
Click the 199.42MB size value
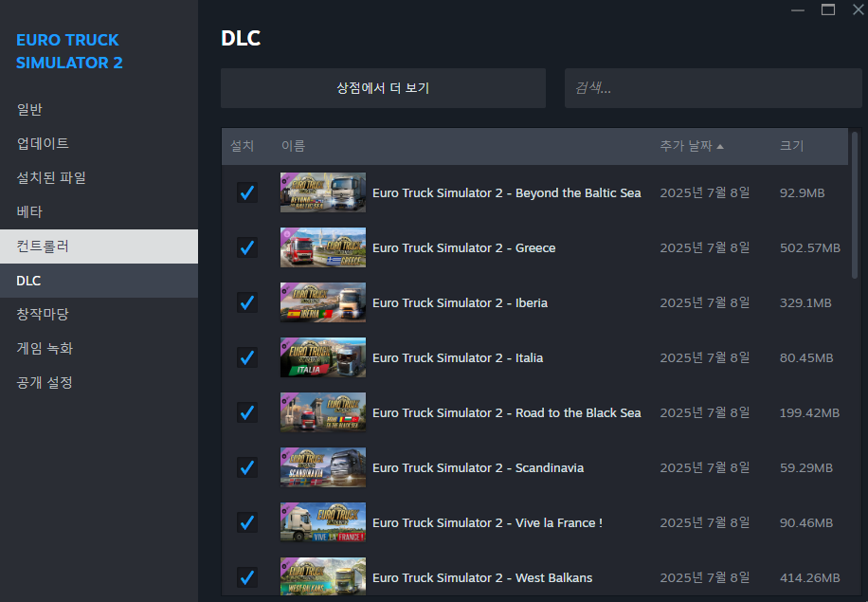809,413
